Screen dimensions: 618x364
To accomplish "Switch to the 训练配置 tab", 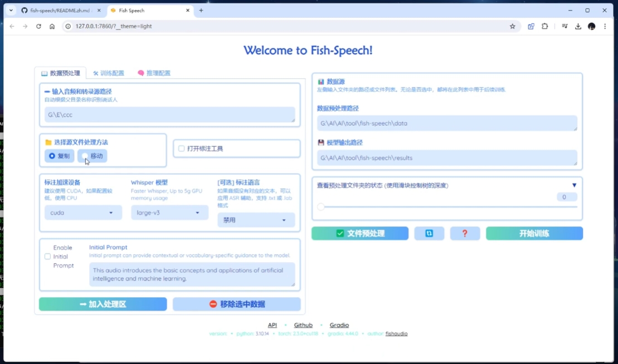I will (109, 73).
